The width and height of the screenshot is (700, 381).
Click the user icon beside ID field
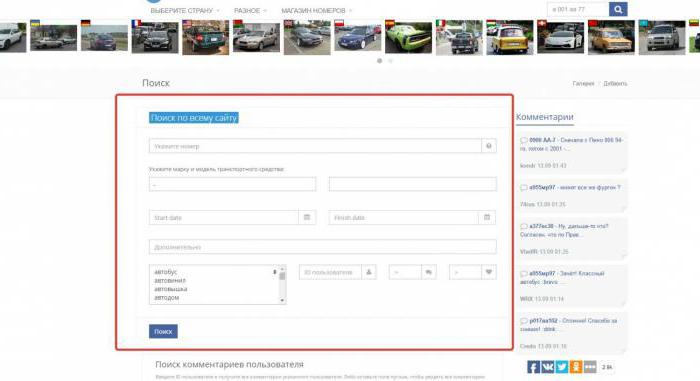pyautogui.click(x=369, y=272)
